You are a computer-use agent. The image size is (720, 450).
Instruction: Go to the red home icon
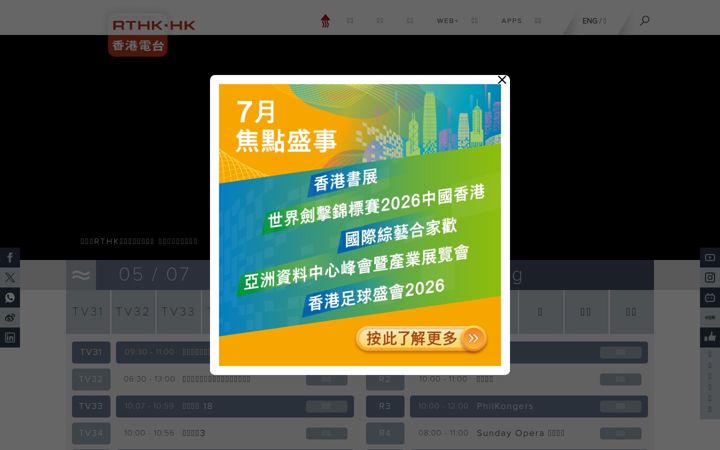(x=325, y=21)
